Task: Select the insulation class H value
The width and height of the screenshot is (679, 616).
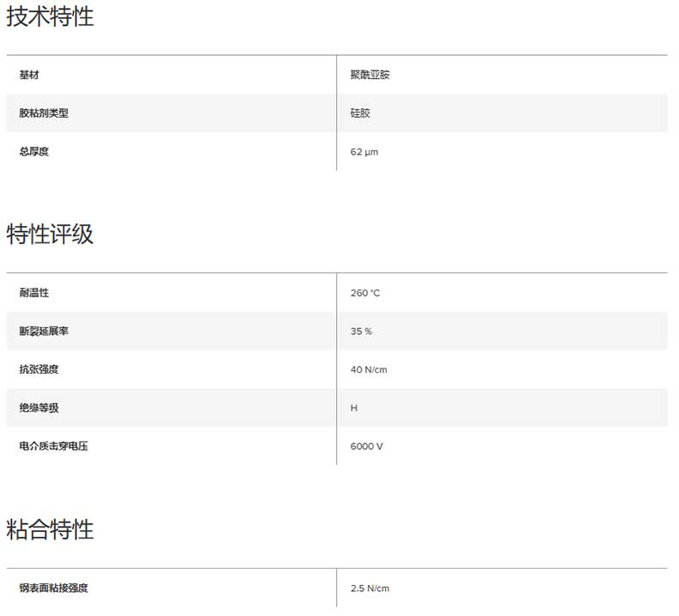Action: (x=354, y=408)
